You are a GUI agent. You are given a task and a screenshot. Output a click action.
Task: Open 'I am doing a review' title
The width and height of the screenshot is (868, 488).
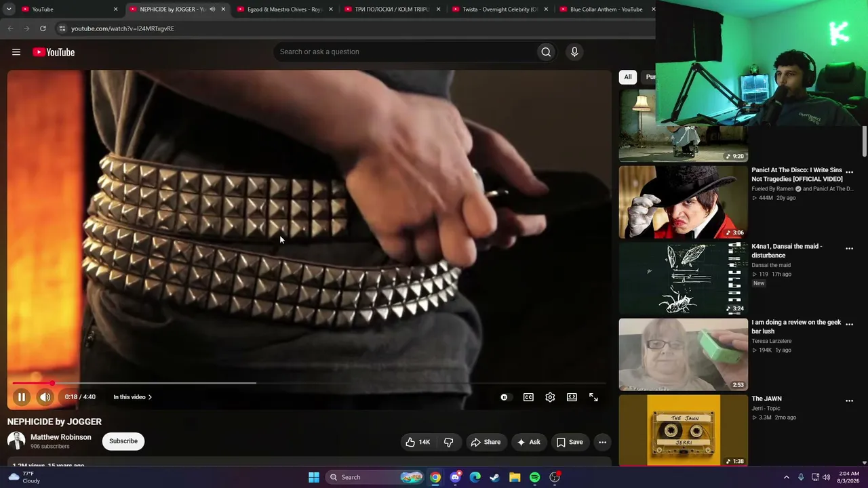click(x=796, y=327)
